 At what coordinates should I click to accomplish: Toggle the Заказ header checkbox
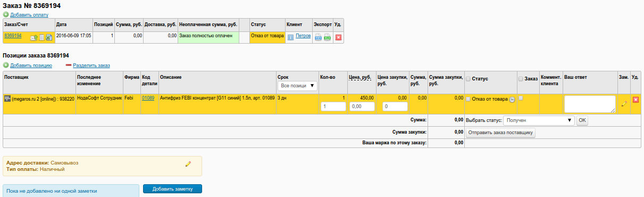click(x=521, y=79)
